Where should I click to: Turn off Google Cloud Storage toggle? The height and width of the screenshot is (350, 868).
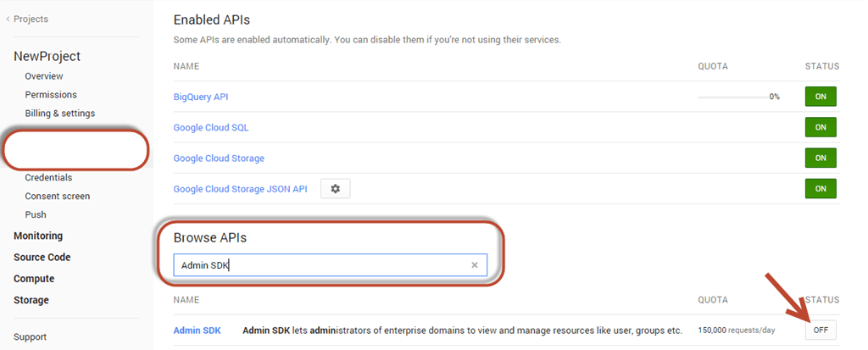click(821, 158)
